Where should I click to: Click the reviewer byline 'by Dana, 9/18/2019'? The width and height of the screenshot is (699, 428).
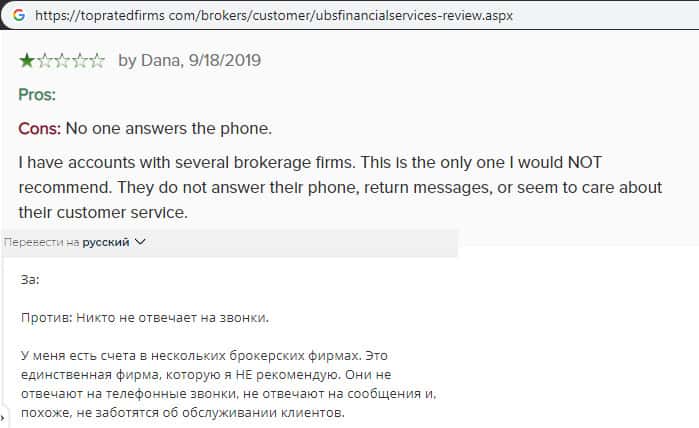pyautogui.click(x=190, y=61)
